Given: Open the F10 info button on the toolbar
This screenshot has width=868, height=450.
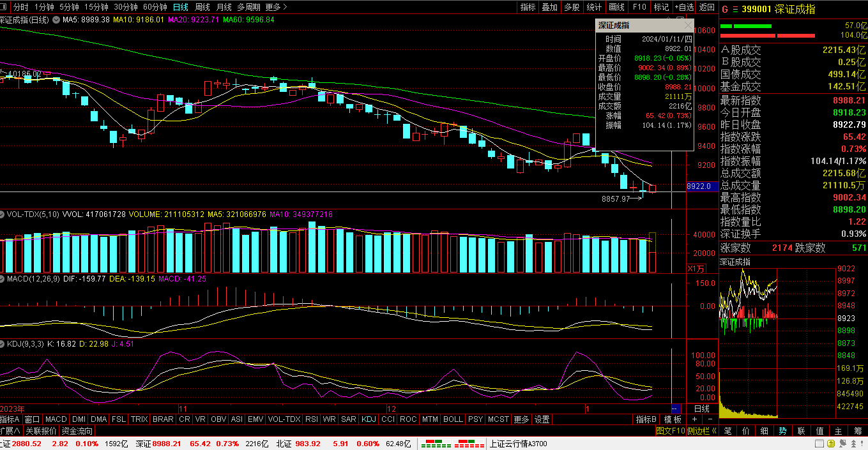Looking at the screenshot, I should tap(639, 7).
